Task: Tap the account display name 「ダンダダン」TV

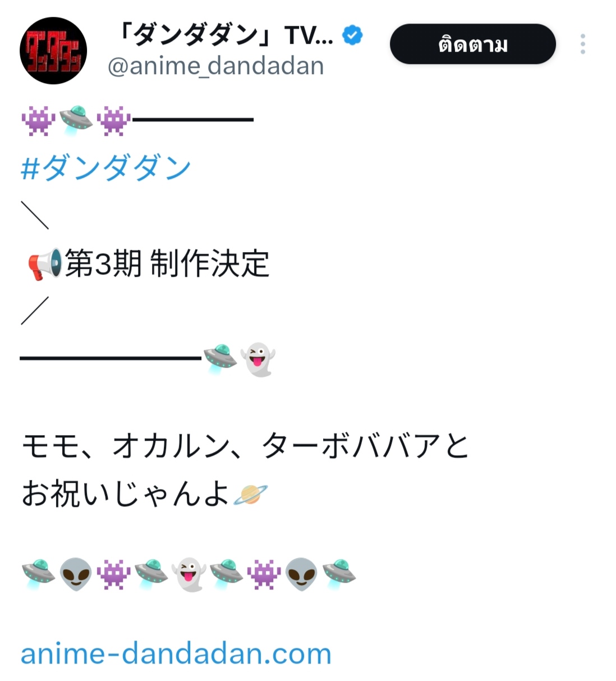Action: tap(223, 35)
